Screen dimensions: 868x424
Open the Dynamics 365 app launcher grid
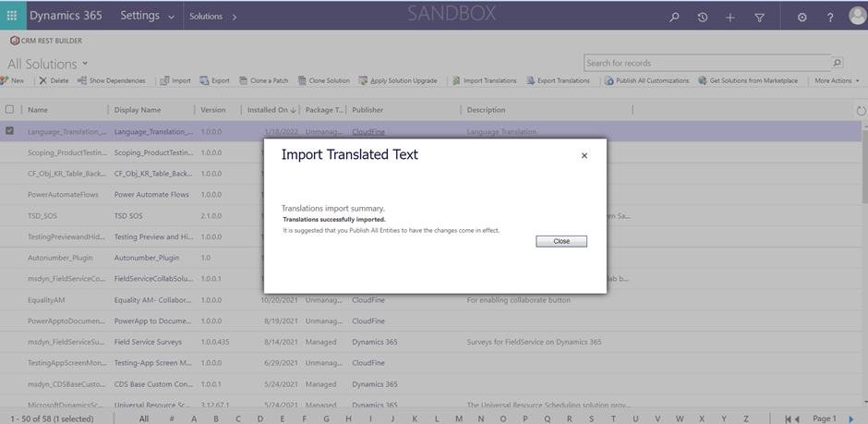12,16
